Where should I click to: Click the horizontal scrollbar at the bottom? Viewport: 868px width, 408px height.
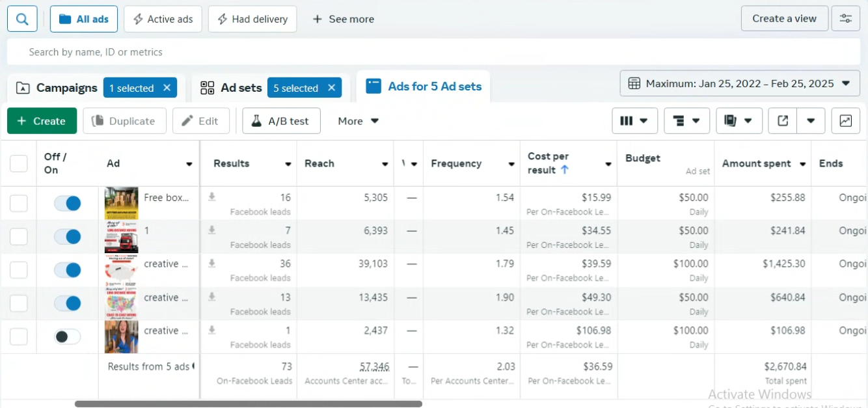[248, 404]
